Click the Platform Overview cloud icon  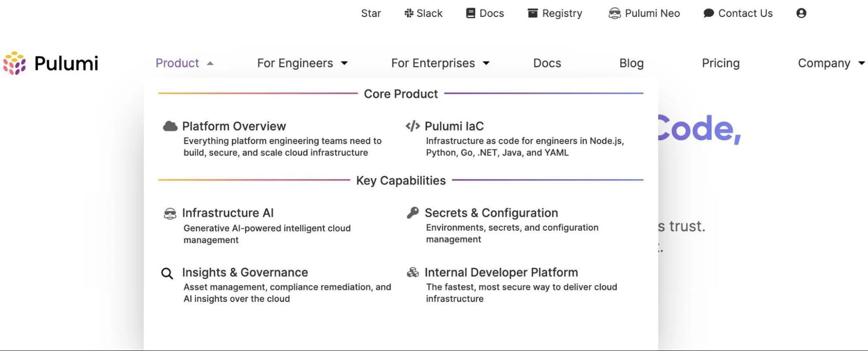(x=170, y=126)
